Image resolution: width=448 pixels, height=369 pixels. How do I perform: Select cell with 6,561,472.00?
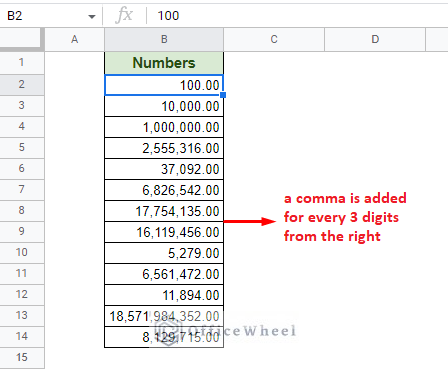[164, 274]
